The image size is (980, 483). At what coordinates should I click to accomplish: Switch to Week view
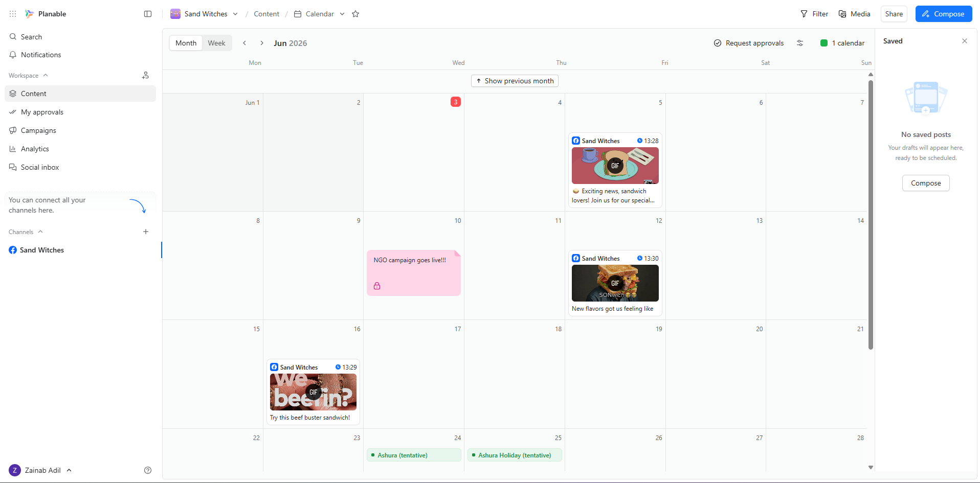click(216, 43)
